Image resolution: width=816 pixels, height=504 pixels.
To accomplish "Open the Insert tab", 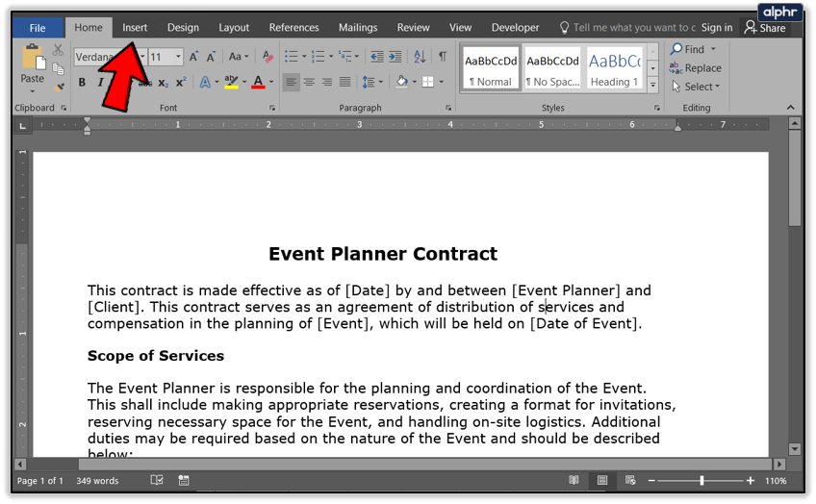I will (135, 28).
